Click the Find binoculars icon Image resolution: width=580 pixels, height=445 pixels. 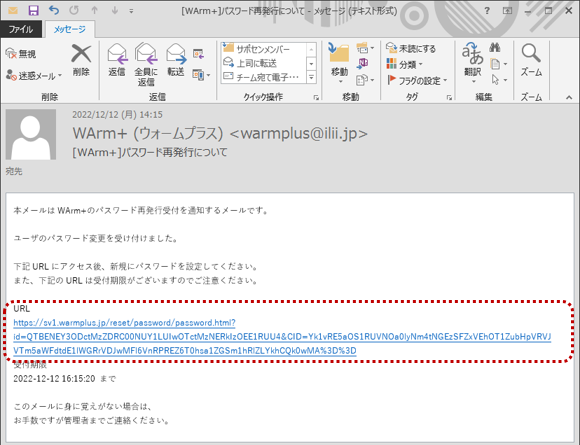495,48
